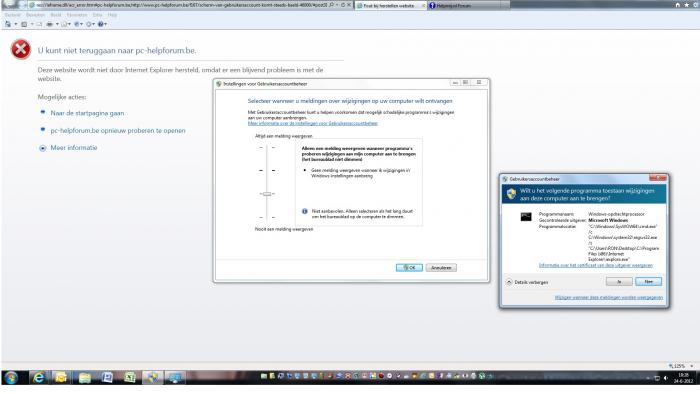
Task: Click the 'Microsoft Windows' publisher text
Action: [x=608, y=220]
